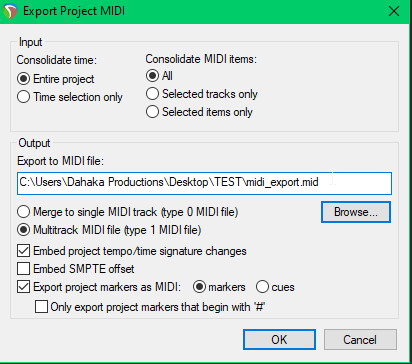412x364 pixels.
Task: Click the 'Consolidate MIDI items:' label
Action: click(201, 59)
